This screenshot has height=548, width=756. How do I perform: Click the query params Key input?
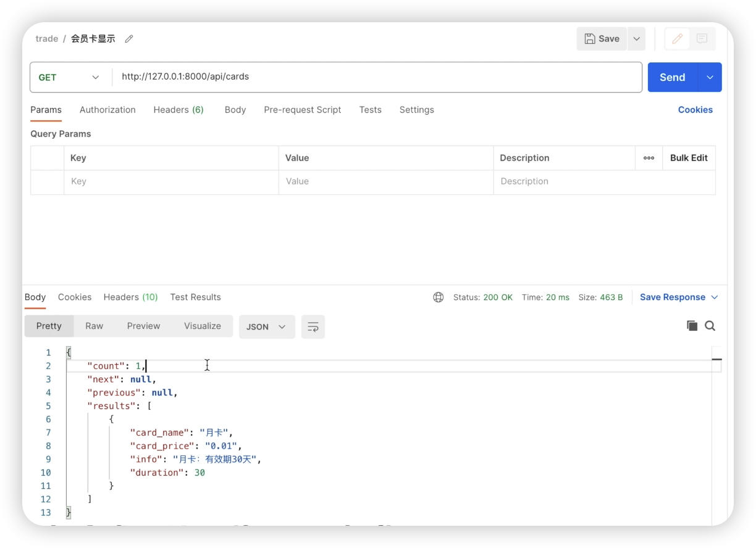coord(171,181)
